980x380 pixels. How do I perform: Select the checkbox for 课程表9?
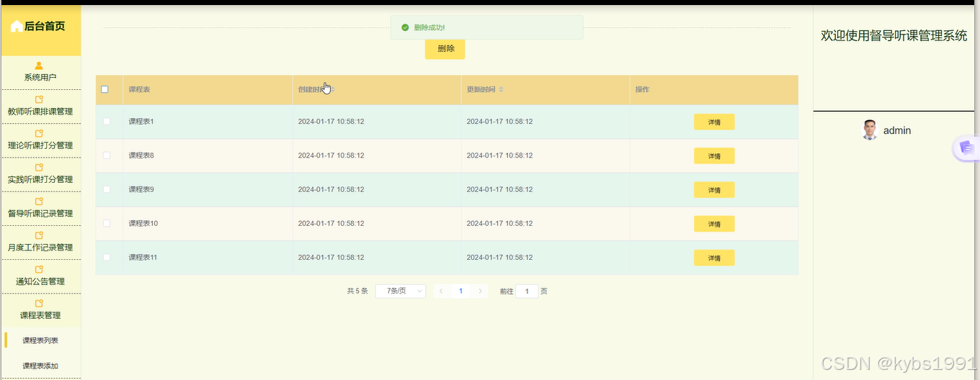[x=107, y=189]
